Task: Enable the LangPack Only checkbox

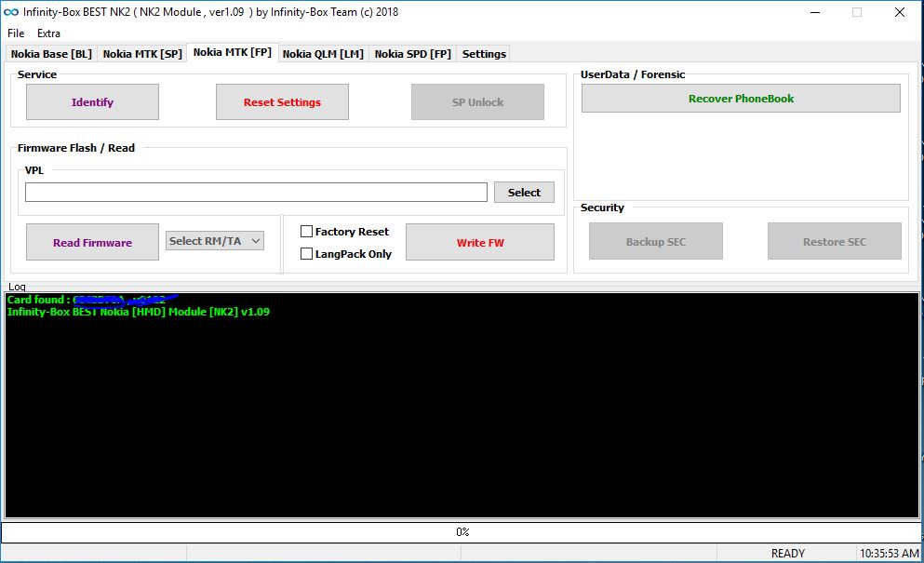Action: tap(305, 252)
